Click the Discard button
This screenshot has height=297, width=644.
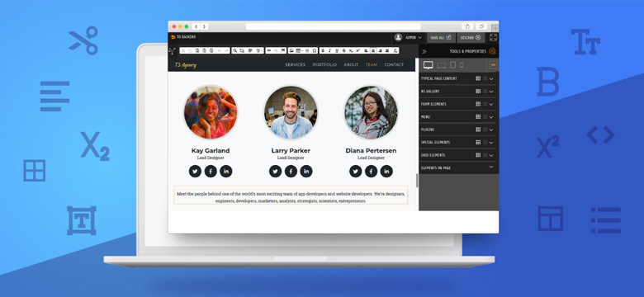471,37
